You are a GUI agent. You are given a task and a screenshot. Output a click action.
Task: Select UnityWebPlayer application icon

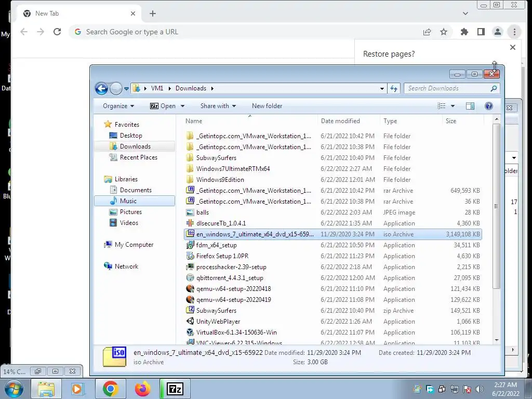click(190, 321)
